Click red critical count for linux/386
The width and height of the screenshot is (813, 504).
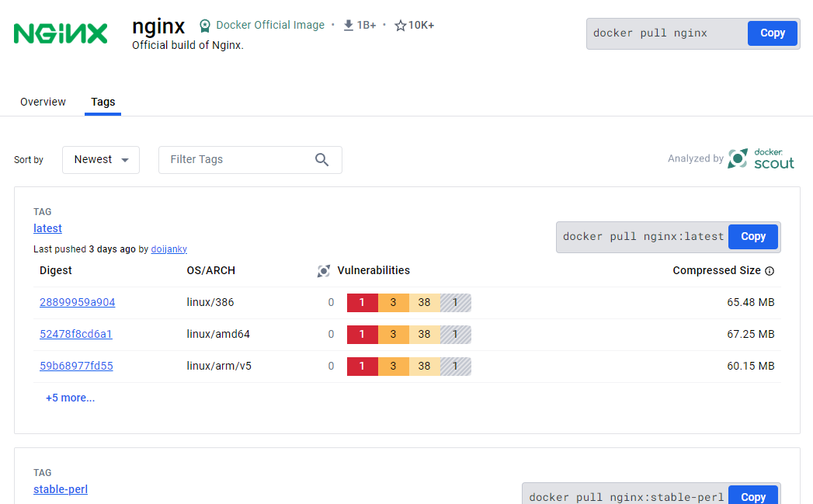363,302
